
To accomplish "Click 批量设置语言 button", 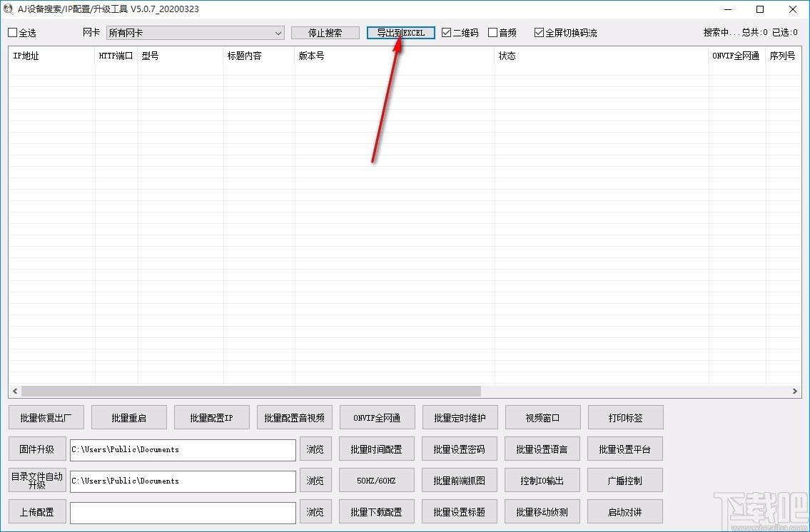I will (x=542, y=449).
